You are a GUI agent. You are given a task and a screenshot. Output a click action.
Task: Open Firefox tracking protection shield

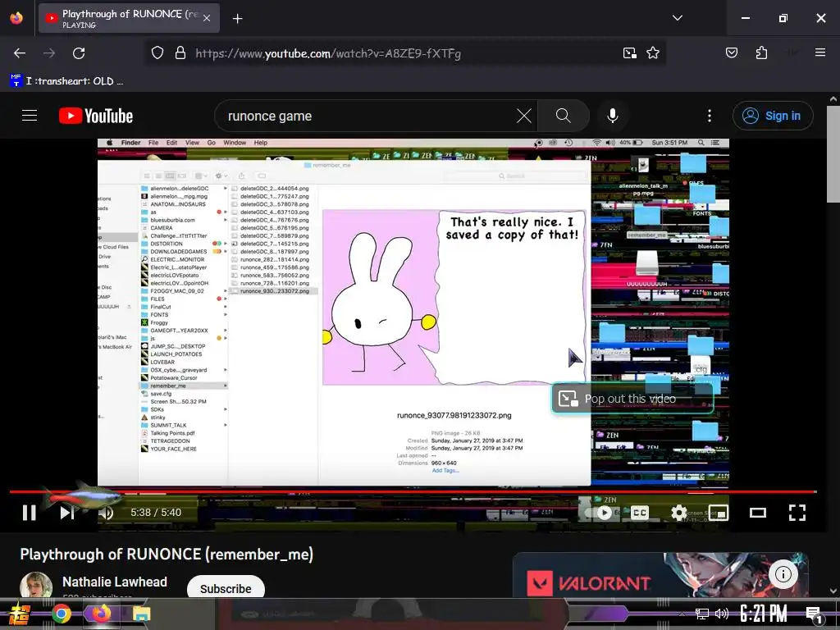[x=157, y=53]
